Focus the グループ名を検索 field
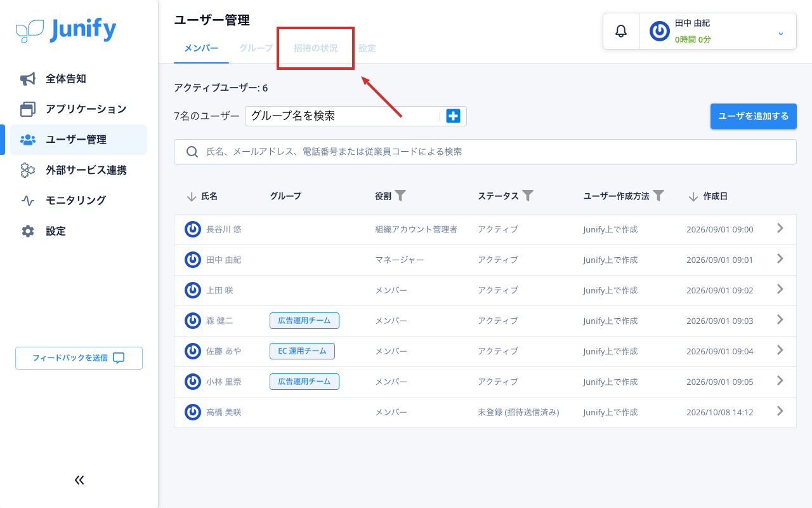This screenshot has height=508, width=812. 341,116
